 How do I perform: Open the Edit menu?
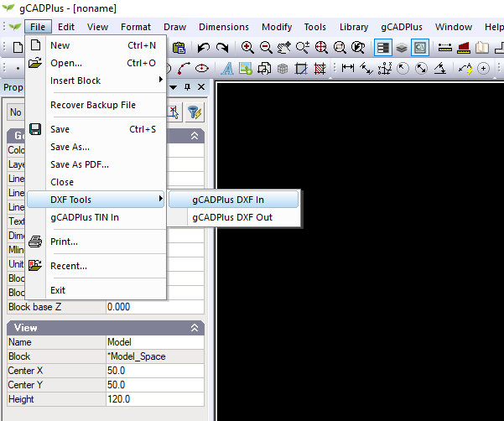point(66,27)
